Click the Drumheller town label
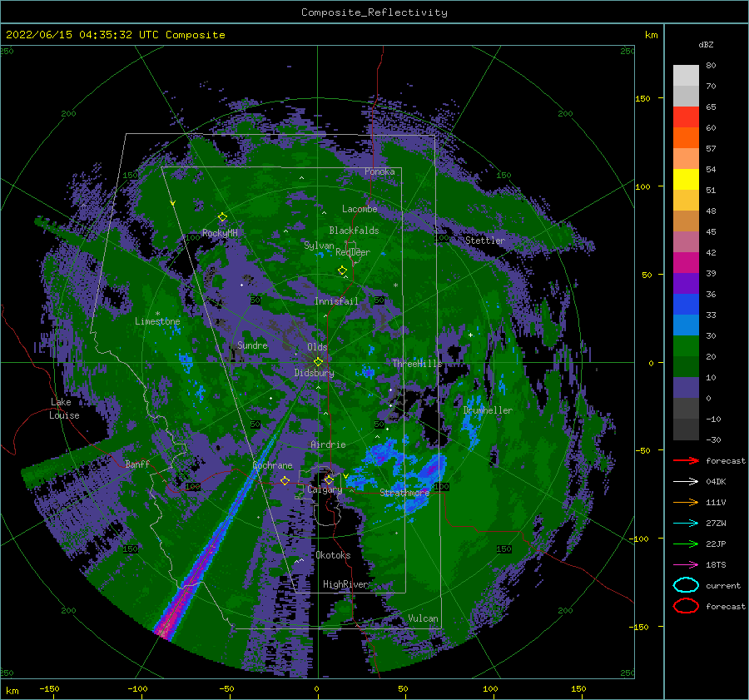 click(x=488, y=410)
